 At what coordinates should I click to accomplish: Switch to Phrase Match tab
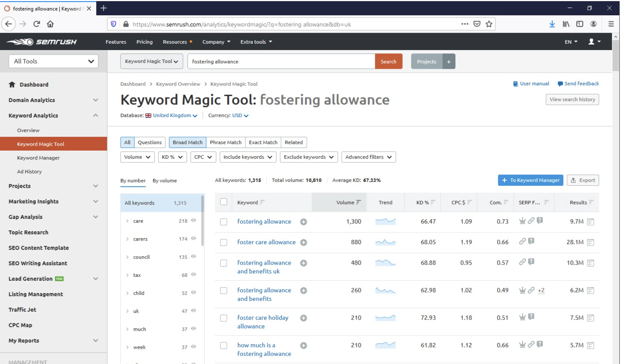click(x=226, y=142)
